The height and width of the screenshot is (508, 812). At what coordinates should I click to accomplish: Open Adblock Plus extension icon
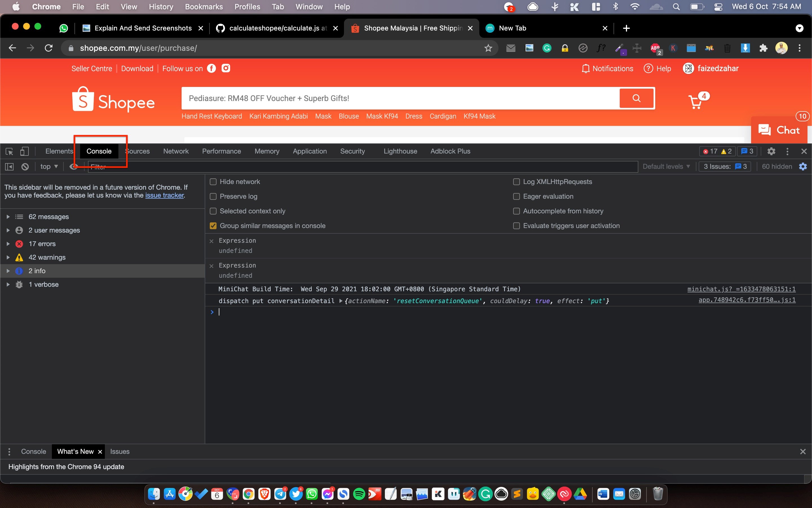(x=656, y=49)
